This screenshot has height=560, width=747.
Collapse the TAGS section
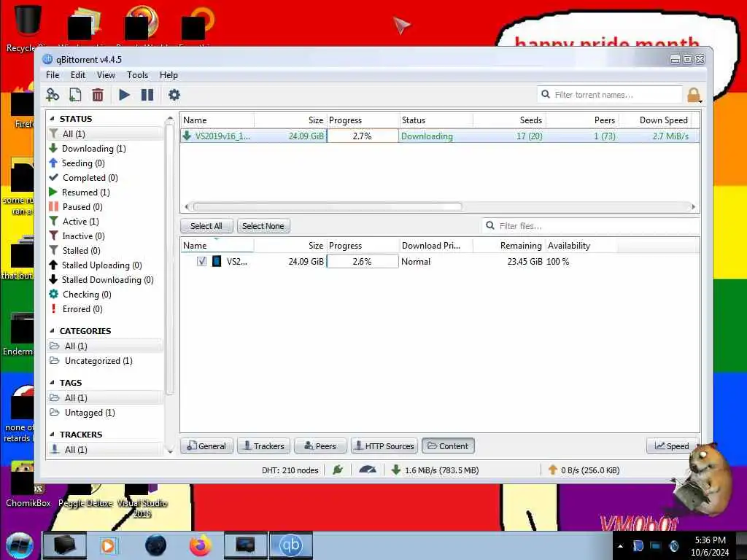[52, 382]
